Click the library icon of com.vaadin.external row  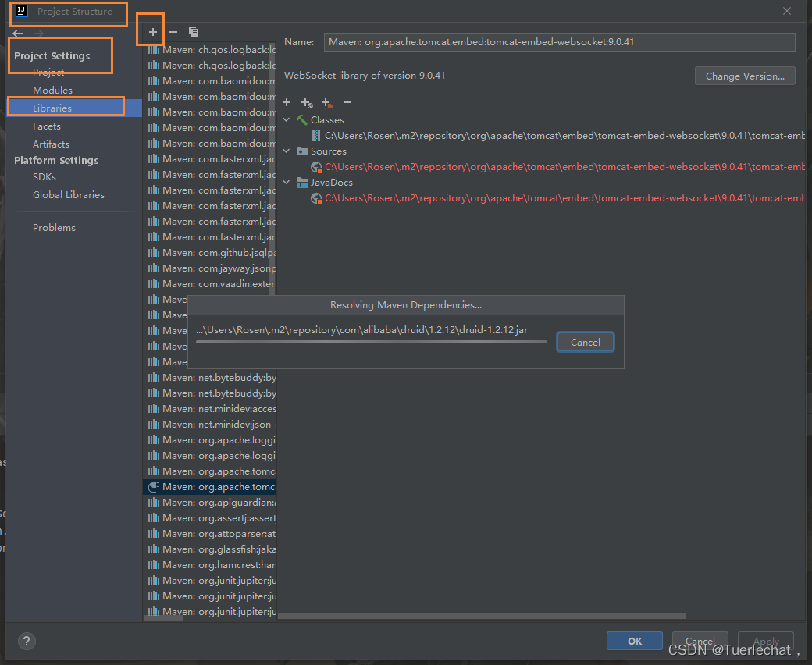click(x=154, y=283)
